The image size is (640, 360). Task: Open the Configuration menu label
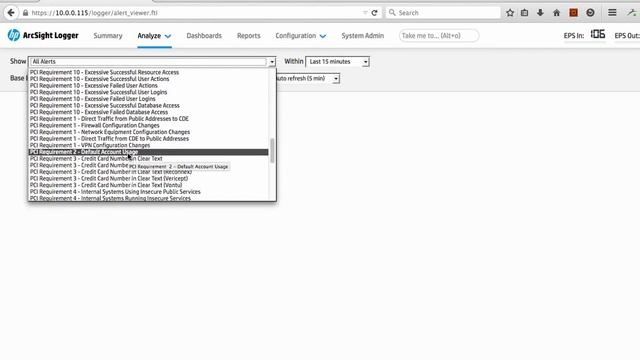(296, 36)
